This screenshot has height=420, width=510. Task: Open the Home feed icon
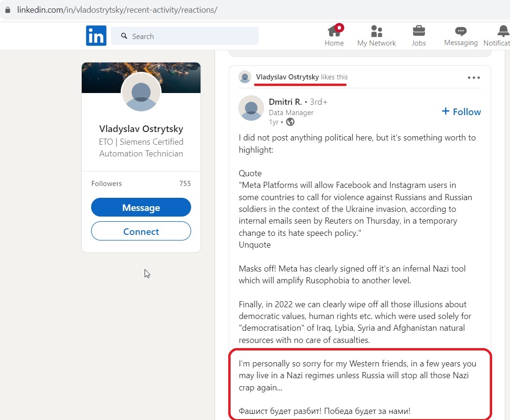point(334,31)
